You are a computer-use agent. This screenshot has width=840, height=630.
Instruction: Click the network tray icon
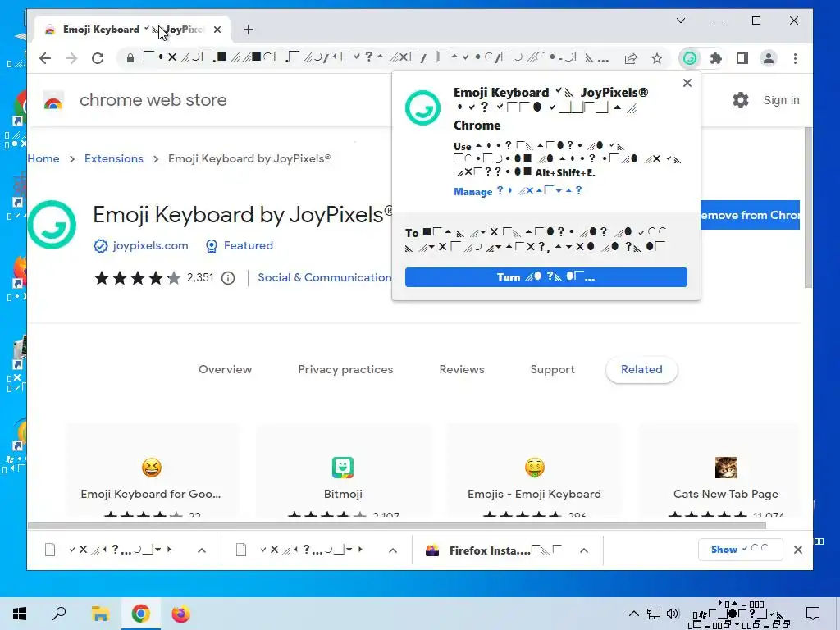[654, 614]
